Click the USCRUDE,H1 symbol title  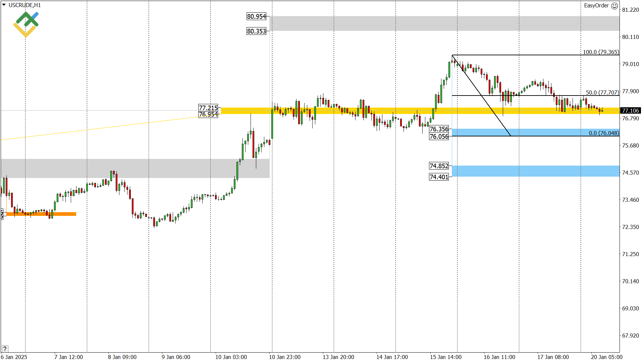pos(25,5)
